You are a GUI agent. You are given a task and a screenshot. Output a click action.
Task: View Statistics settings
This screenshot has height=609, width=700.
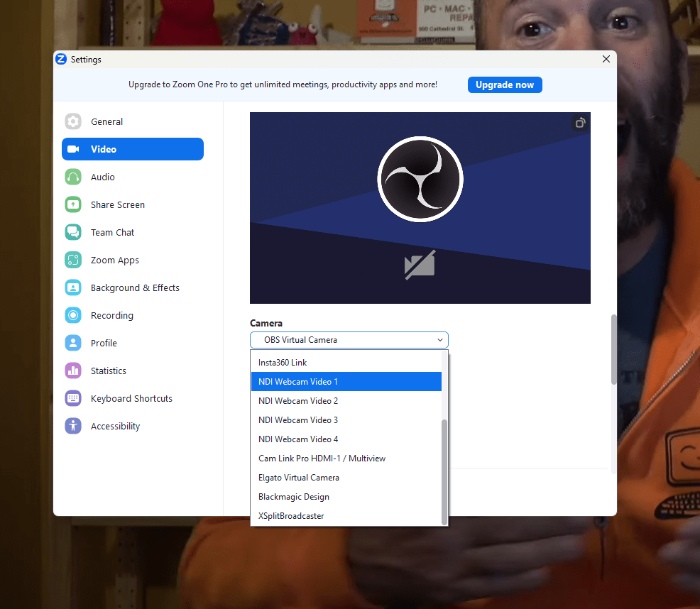click(133, 371)
